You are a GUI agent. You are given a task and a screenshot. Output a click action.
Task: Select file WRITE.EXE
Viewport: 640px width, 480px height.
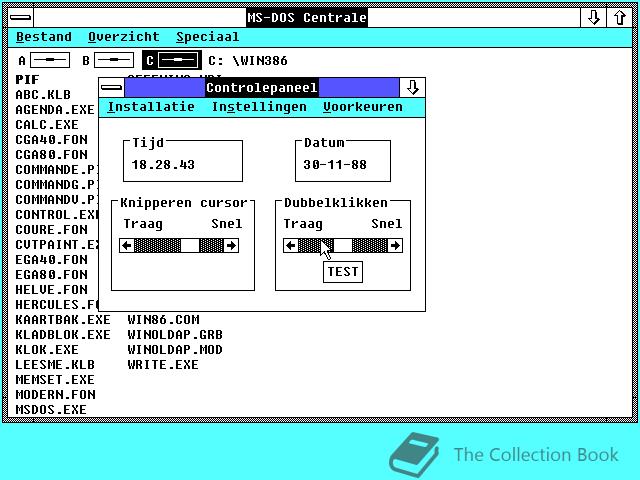[x=163, y=365]
